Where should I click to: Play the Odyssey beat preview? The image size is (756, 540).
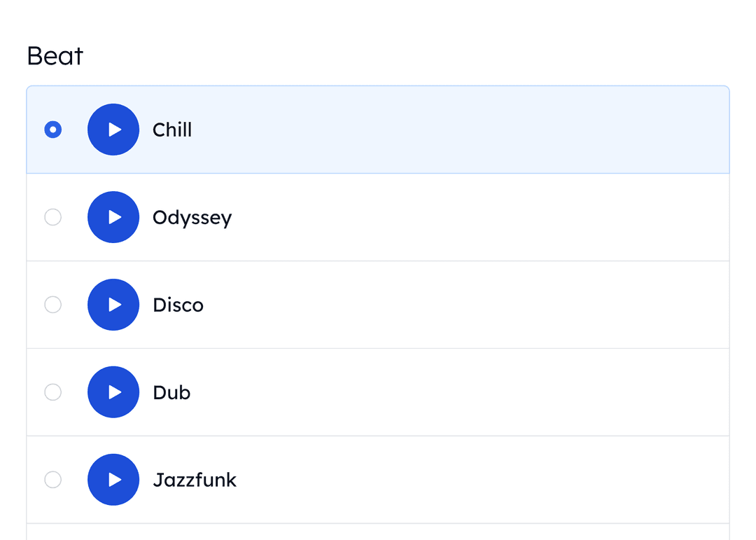coord(113,217)
